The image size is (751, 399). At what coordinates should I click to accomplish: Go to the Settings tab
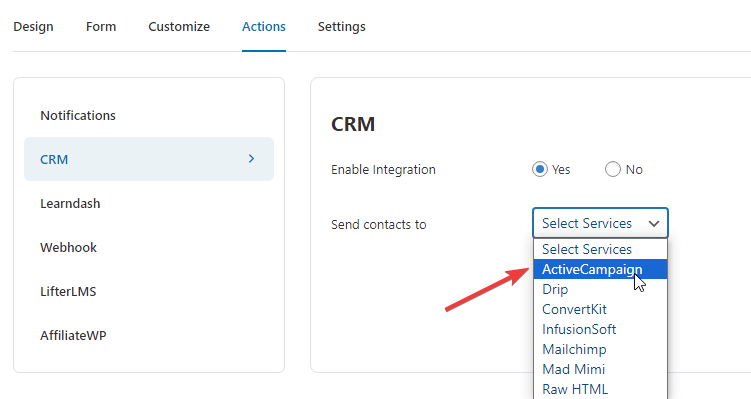click(341, 26)
